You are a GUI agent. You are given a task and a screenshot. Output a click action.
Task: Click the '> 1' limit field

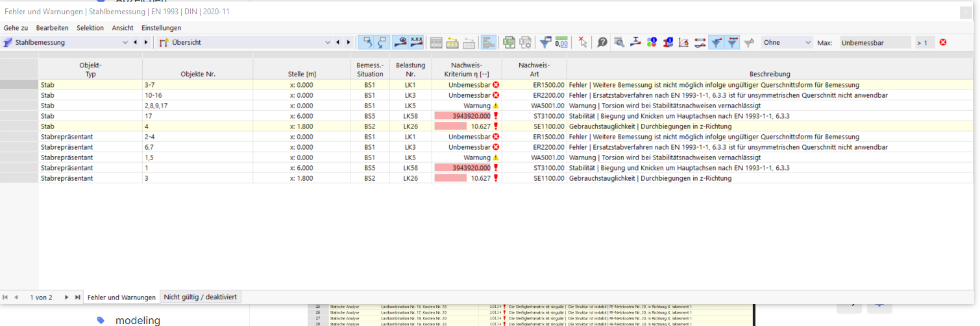(925, 42)
